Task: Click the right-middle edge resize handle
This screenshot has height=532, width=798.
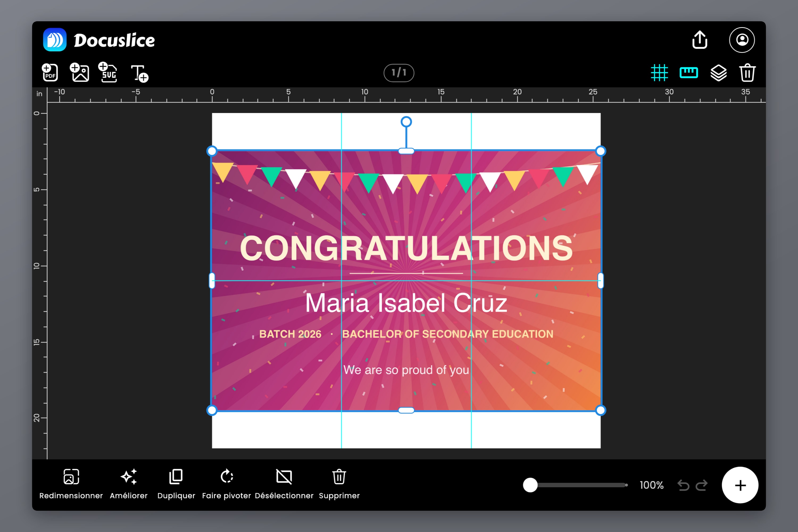Action: click(x=601, y=281)
